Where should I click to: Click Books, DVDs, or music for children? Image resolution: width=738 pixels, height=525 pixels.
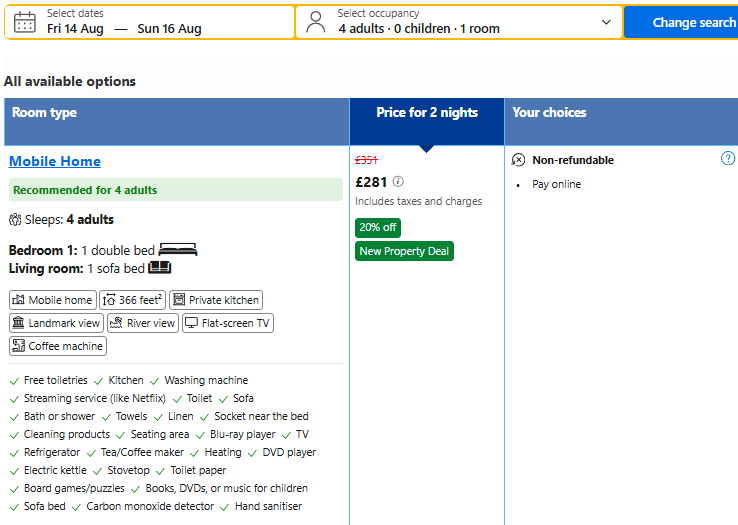226,488
